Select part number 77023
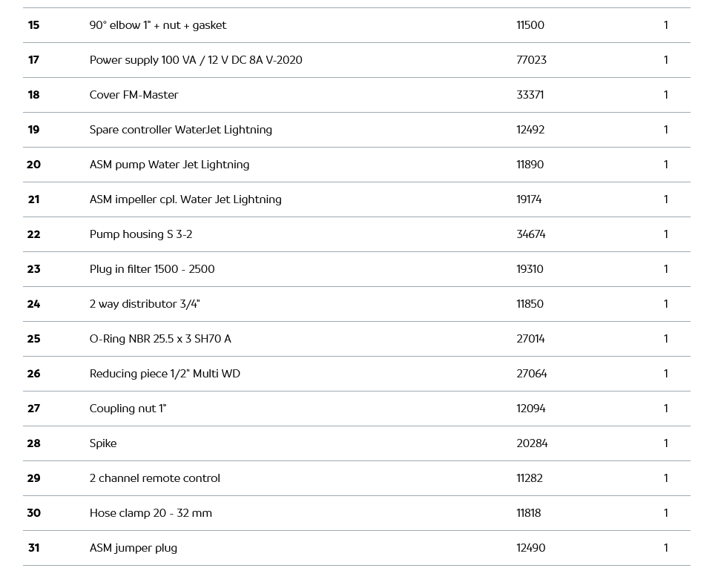The width and height of the screenshot is (715, 588). pyautogui.click(x=531, y=60)
